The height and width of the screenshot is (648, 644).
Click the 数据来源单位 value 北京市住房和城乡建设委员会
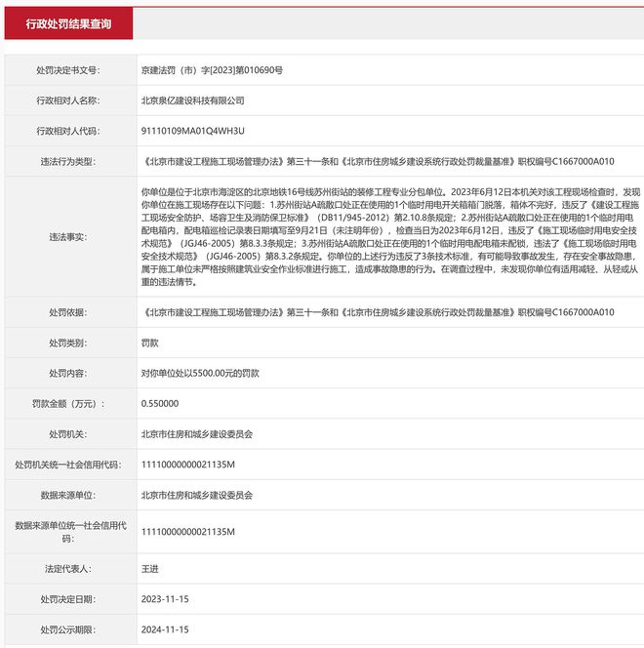pos(197,495)
